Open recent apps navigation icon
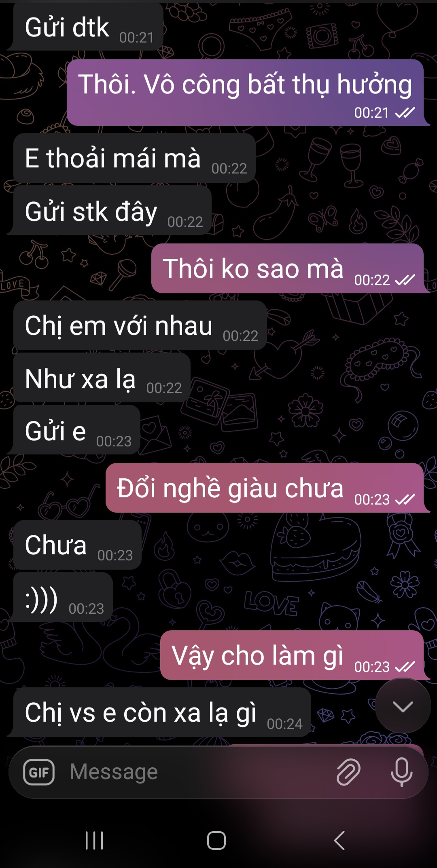The width and height of the screenshot is (437, 868). point(94,841)
